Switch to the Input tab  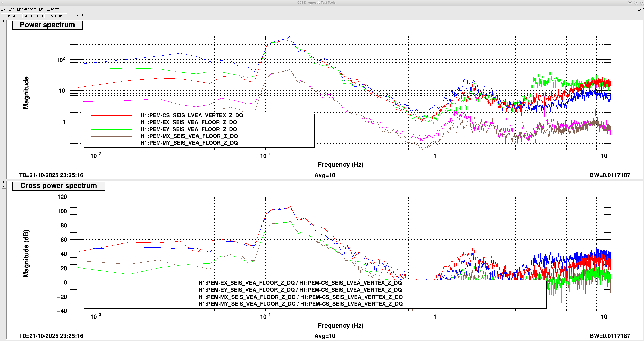[x=11, y=16]
